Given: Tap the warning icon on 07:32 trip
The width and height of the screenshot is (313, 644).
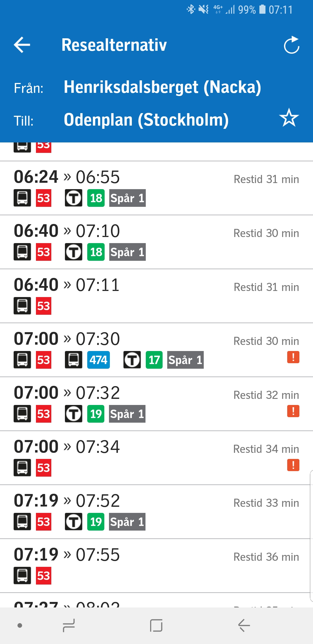Looking at the screenshot, I should click(293, 411).
